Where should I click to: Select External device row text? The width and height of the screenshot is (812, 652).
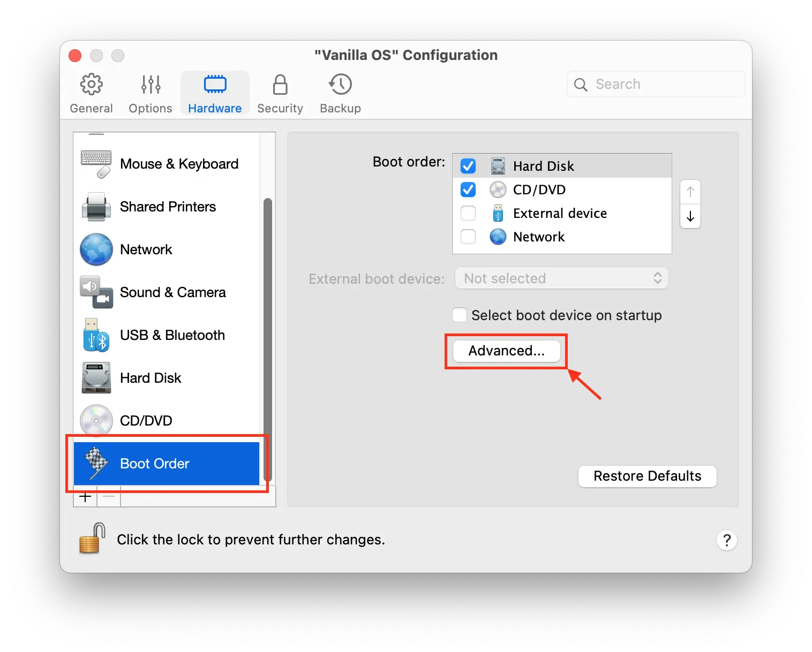click(560, 213)
